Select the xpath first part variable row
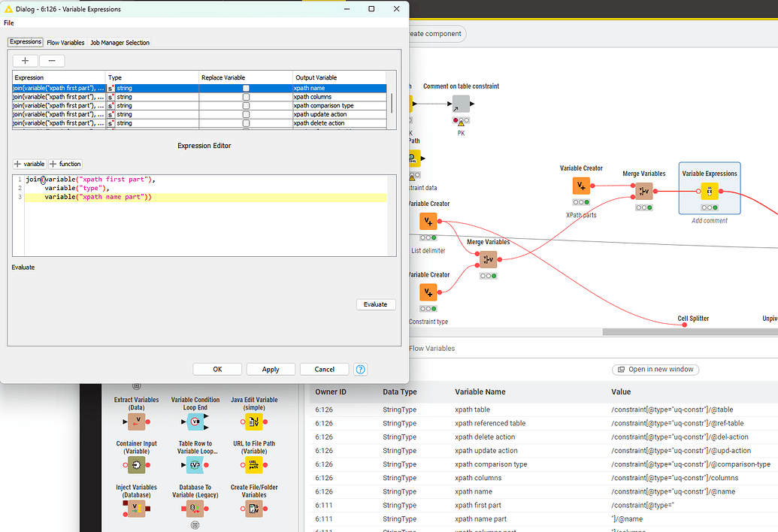 click(x=543, y=505)
